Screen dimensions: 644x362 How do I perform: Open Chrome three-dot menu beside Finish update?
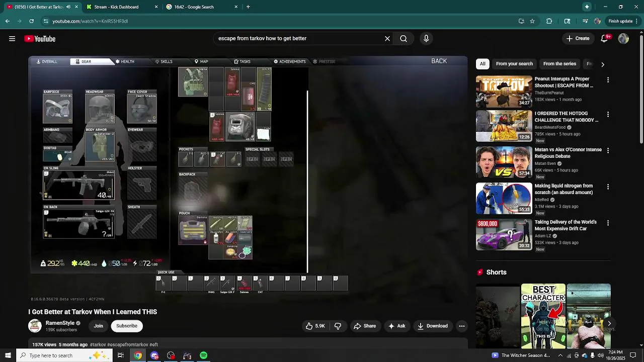click(x=637, y=21)
